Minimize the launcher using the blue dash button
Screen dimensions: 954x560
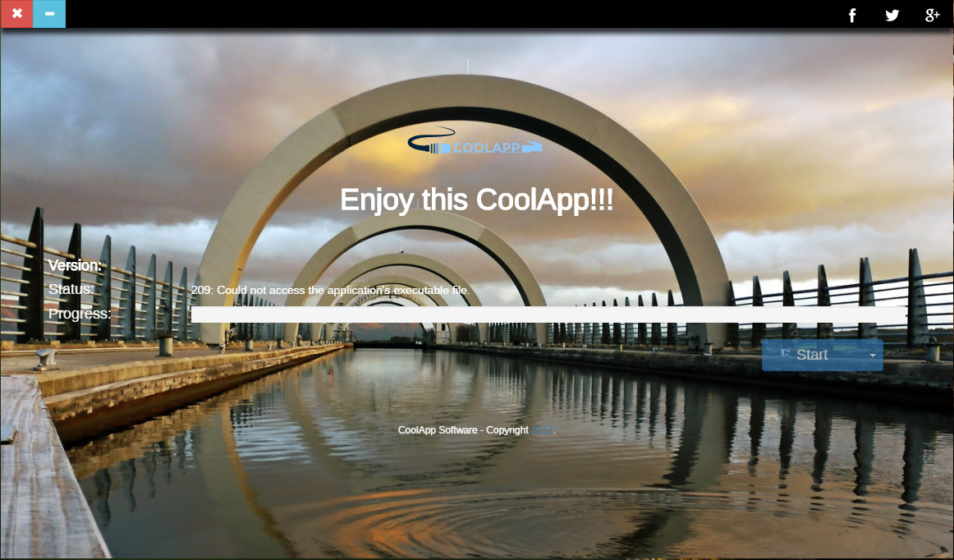[49, 14]
